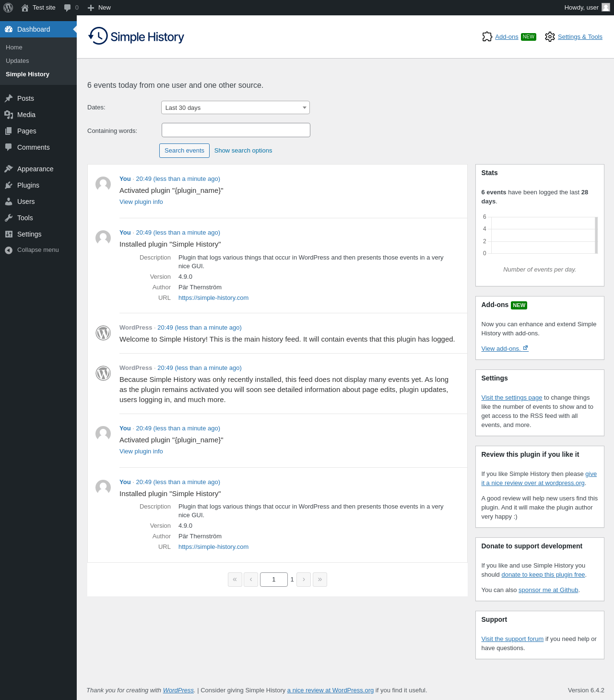Open the simple-history.com URL link
614x700 pixels.
[x=213, y=298]
